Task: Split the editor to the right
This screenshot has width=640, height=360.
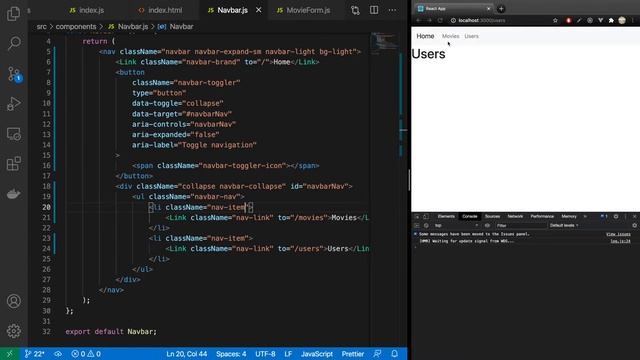Action: [374, 10]
